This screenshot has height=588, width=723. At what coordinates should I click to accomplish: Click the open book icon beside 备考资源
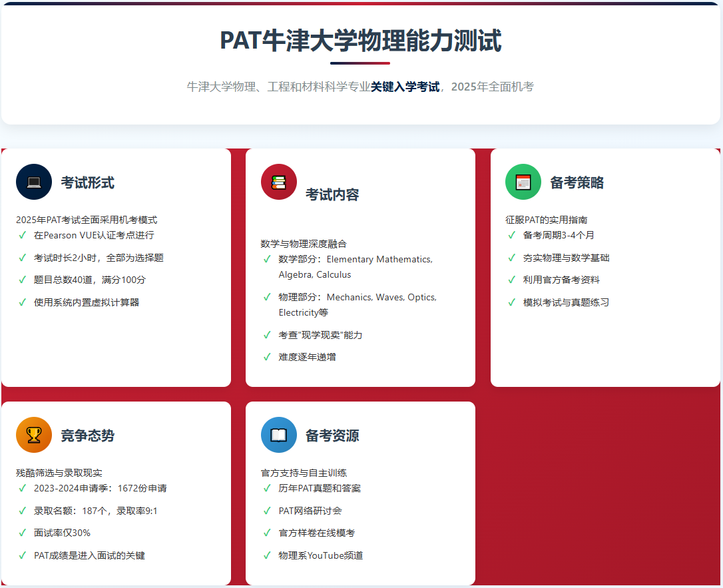278,435
